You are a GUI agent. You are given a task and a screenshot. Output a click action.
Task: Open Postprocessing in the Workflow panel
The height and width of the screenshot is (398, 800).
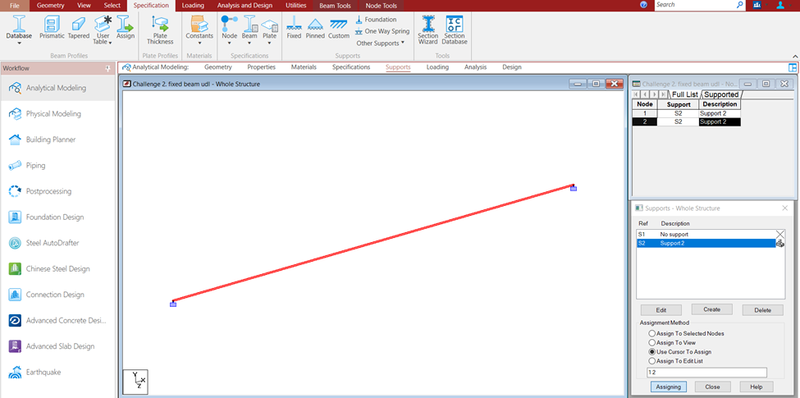(x=48, y=191)
